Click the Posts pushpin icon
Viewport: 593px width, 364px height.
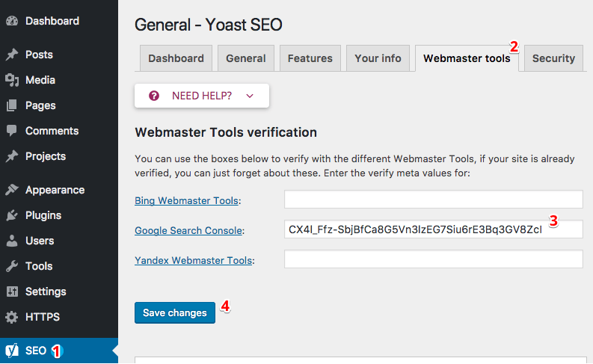(x=12, y=55)
